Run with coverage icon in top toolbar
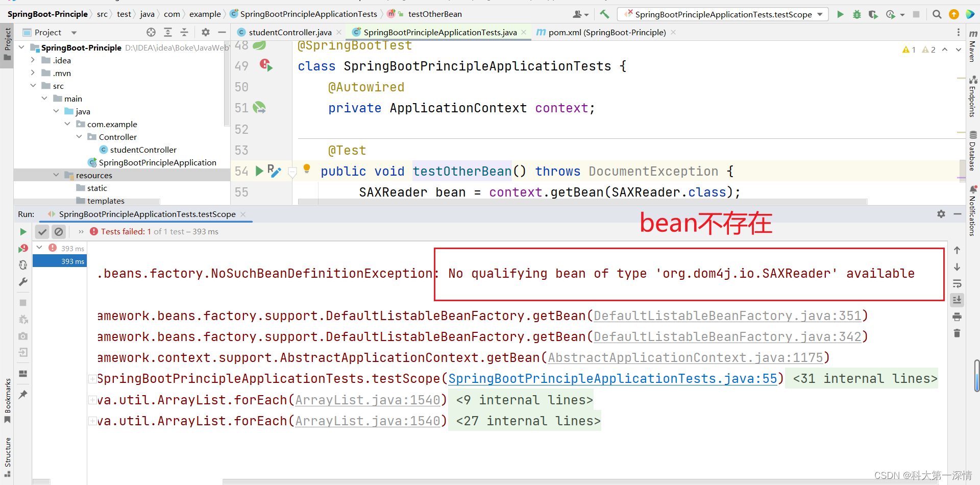Screen dimensions: 980x485 [x=873, y=14]
